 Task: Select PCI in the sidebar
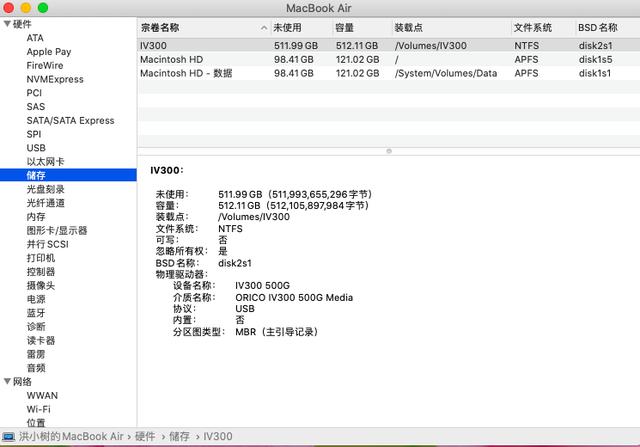34,93
